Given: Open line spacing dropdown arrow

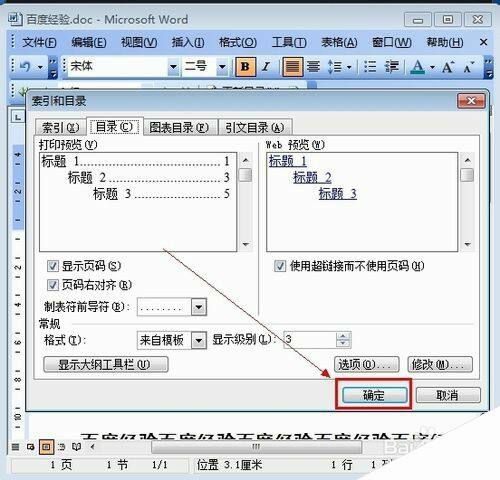Looking at the screenshot, I should tap(349, 67).
